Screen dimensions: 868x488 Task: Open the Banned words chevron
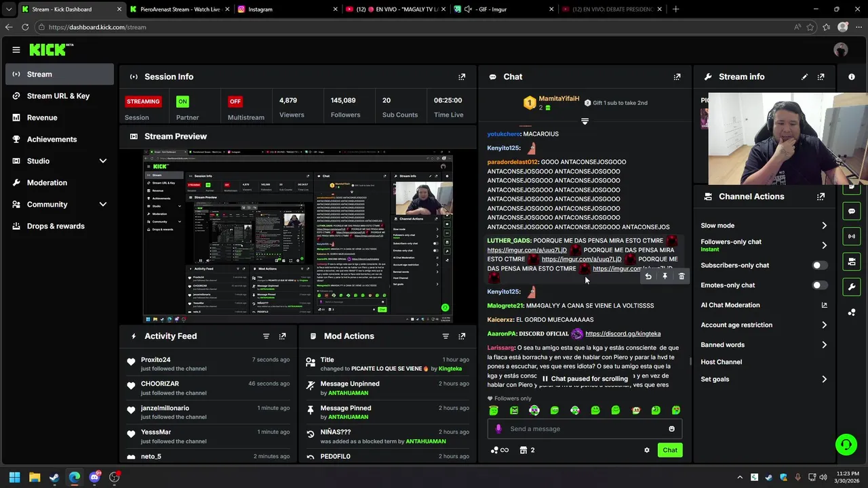825,345
